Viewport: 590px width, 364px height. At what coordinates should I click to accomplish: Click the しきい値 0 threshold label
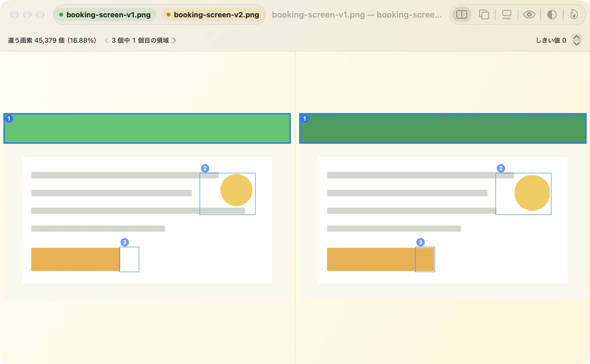click(x=551, y=40)
